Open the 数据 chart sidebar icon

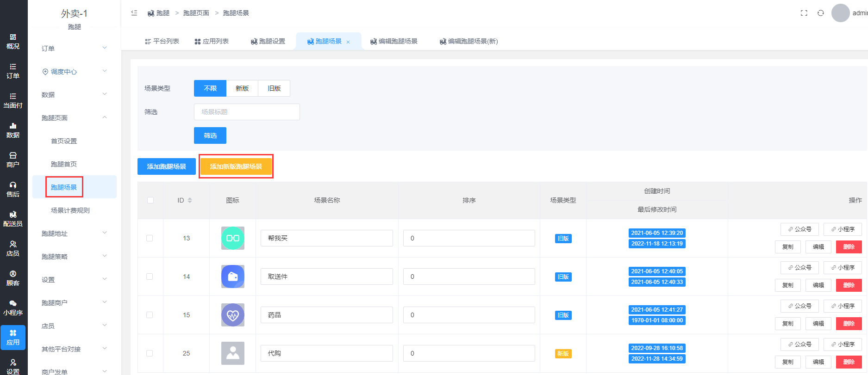coord(13,130)
